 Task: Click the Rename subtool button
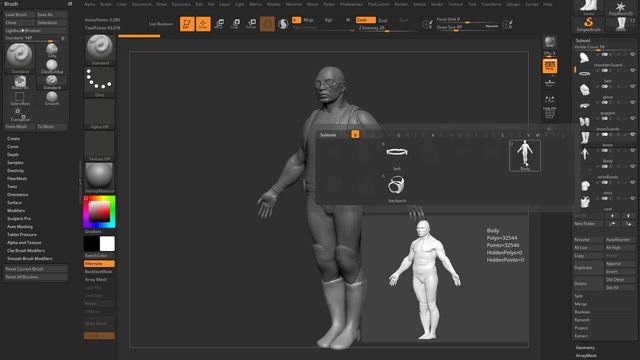[588, 240]
